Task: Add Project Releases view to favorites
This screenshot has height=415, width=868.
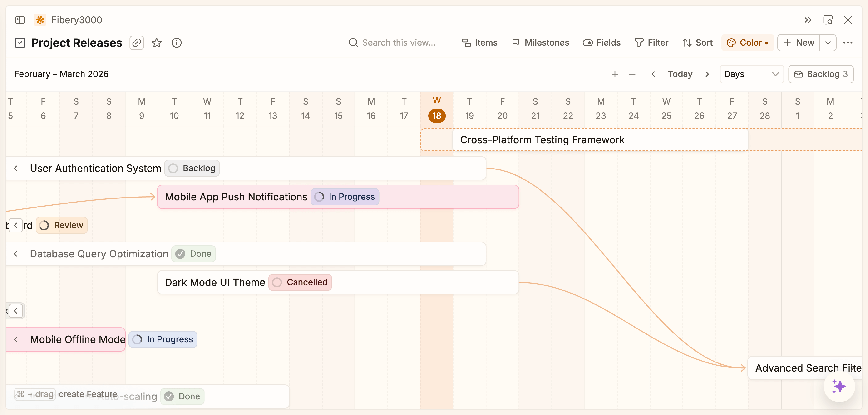Action: click(157, 43)
